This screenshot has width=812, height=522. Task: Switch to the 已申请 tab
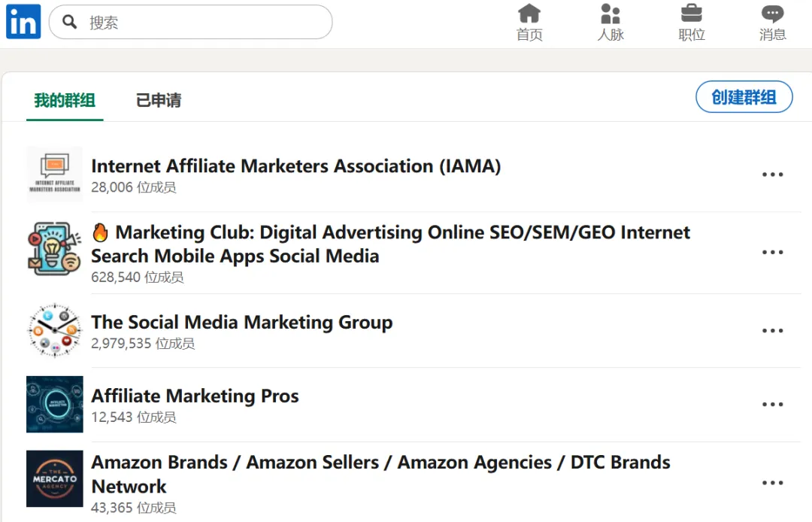[x=158, y=100]
